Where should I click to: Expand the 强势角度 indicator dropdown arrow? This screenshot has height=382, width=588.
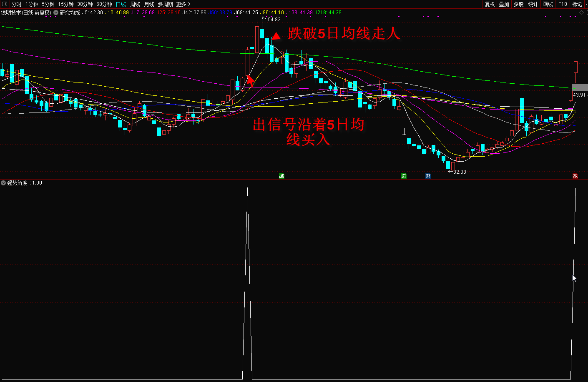click(3, 183)
